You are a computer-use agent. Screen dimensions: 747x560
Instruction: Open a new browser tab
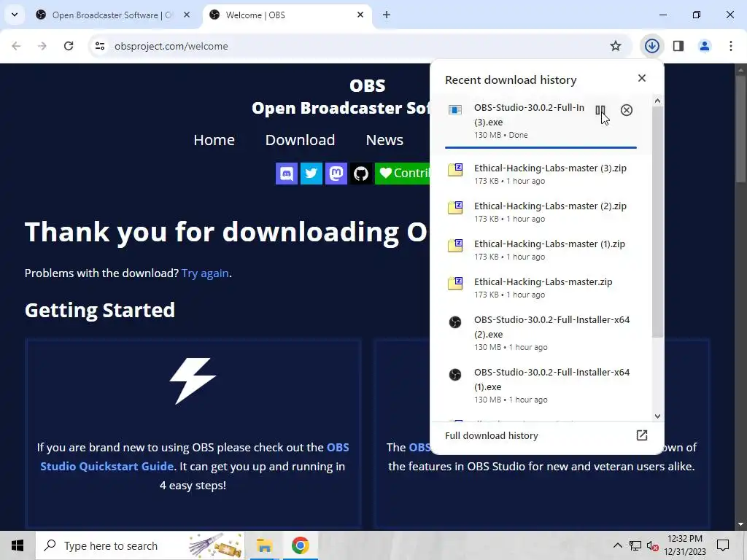(387, 15)
